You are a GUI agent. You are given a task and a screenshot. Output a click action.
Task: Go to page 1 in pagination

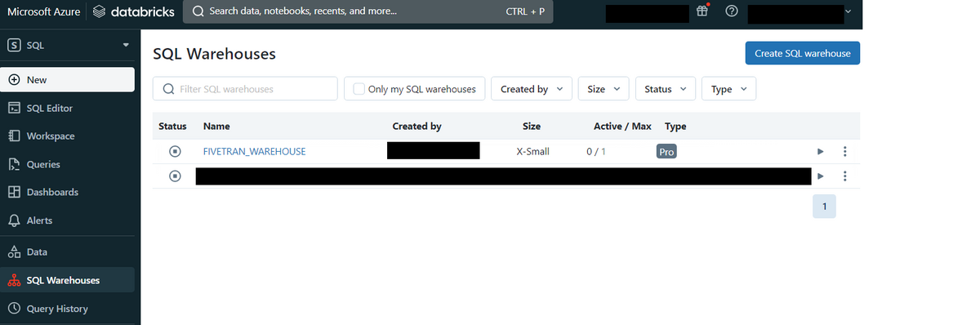[x=824, y=207]
